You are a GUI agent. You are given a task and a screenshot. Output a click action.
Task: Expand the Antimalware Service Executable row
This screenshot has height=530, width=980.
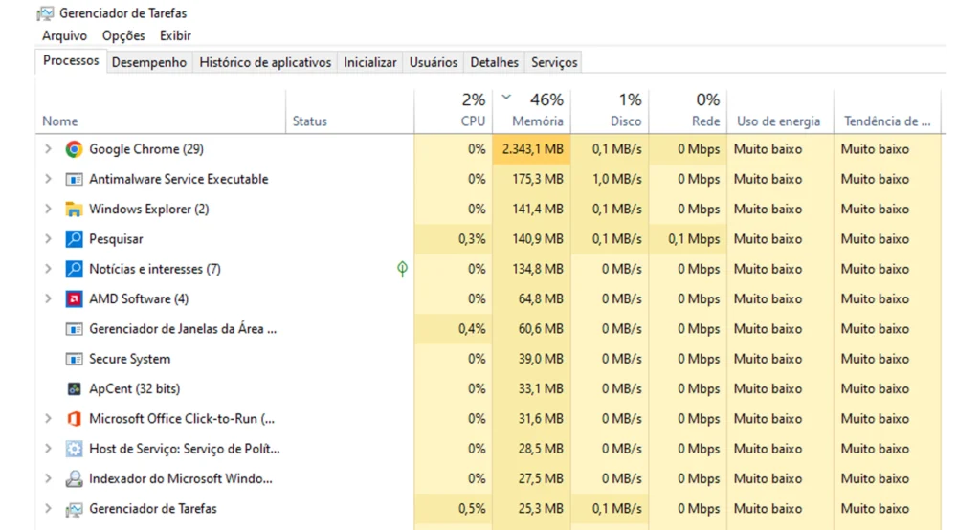pos(48,179)
